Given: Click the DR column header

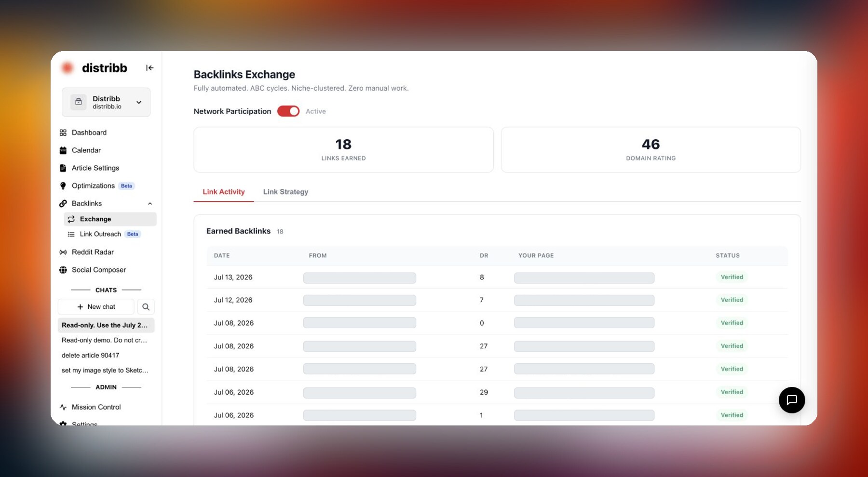Looking at the screenshot, I should 484,255.
